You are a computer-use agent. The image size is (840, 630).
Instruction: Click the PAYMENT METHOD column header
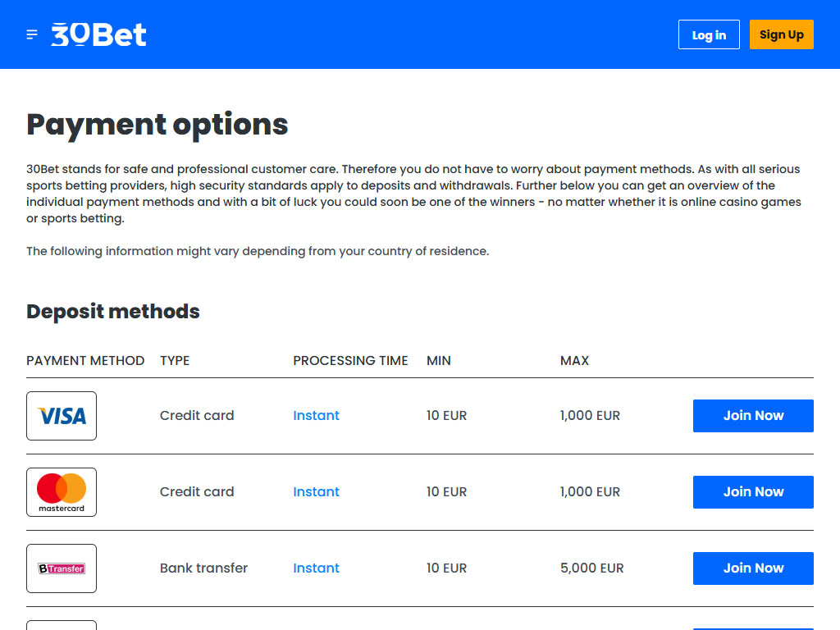[x=85, y=361]
